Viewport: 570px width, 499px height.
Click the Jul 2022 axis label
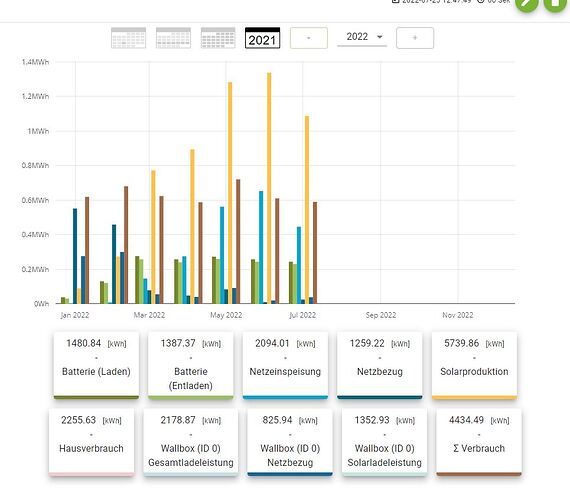302,315
